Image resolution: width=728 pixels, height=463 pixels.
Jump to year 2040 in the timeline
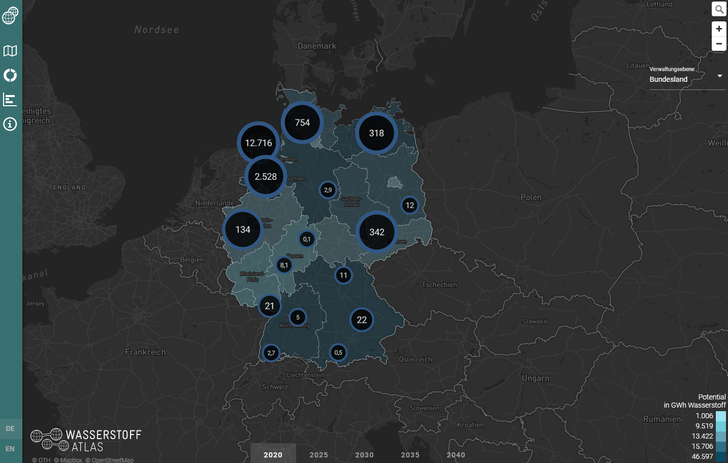pyautogui.click(x=456, y=455)
